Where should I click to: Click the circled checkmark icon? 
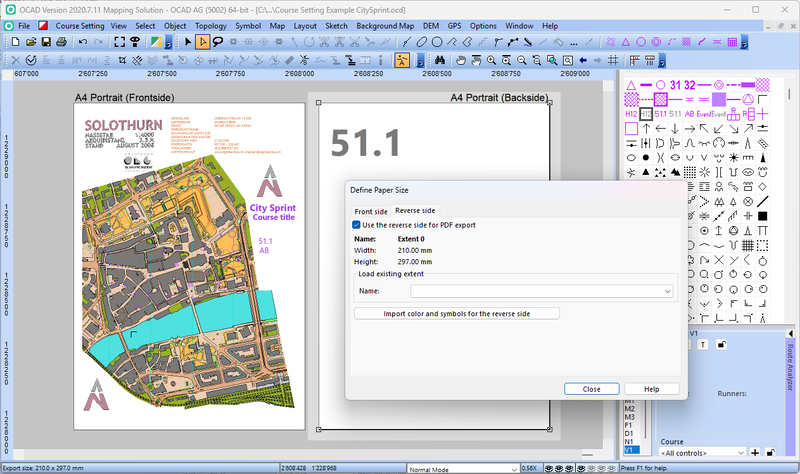(x=31, y=60)
